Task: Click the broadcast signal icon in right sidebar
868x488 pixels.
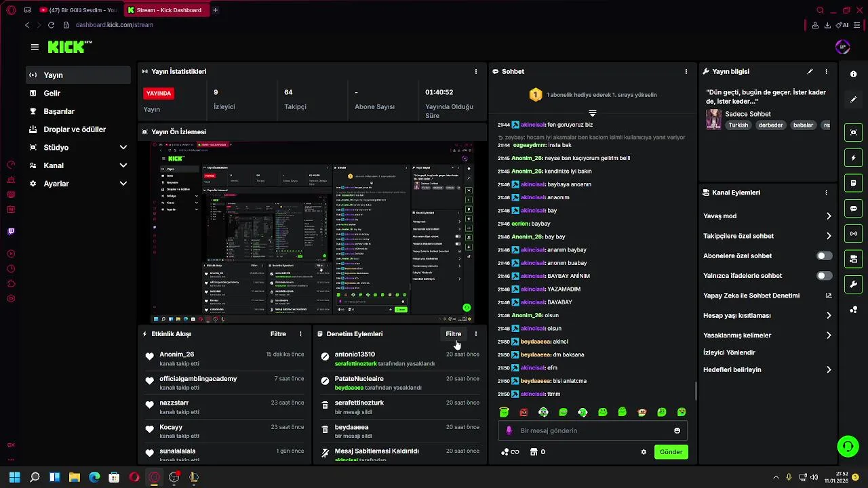Action: [x=853, y=234]
